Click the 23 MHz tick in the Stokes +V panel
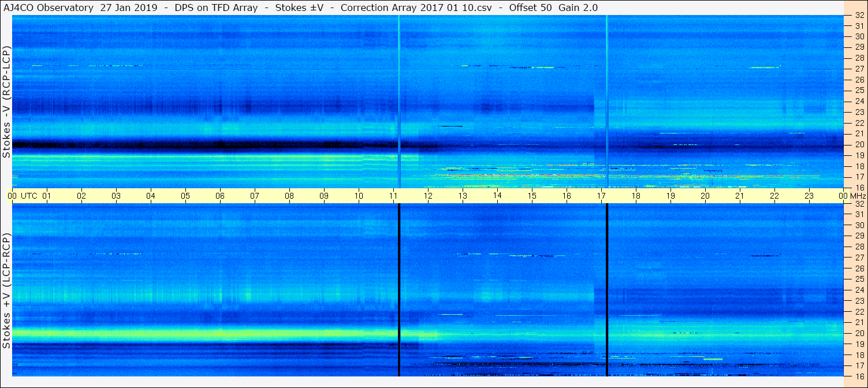The width and height of the screenshot is (868, 388). click(x=859, y=301)
